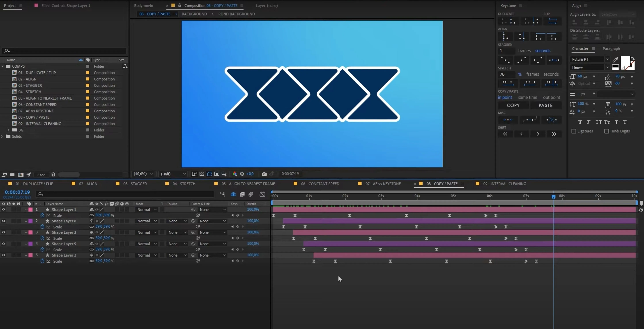This screenshot has width=644, height=329.
Task: Toggle the transparency grid icon in viewer
Action: (202, 174)
